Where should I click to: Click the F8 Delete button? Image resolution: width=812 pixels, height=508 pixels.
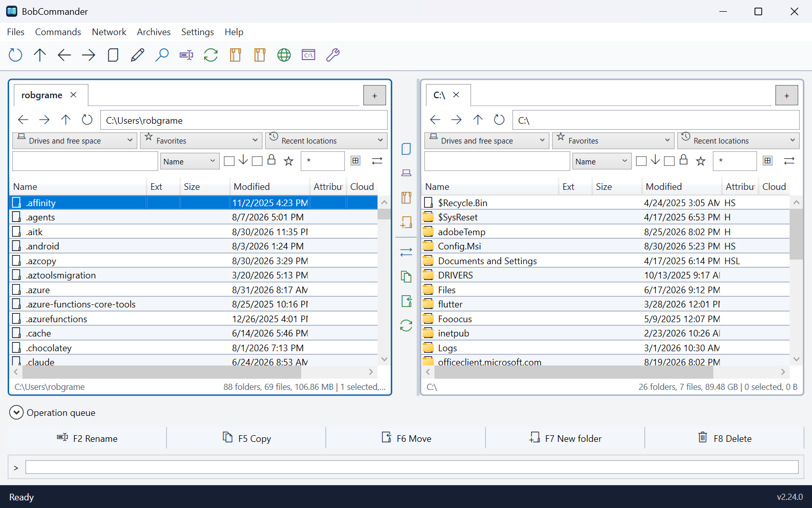click(x=724, y=438)
